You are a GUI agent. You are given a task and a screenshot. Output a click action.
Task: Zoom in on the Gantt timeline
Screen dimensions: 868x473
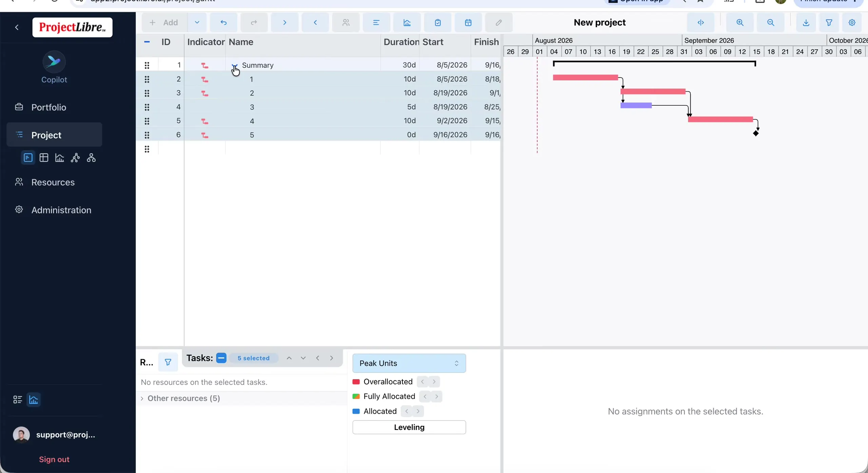pos(740,23)
